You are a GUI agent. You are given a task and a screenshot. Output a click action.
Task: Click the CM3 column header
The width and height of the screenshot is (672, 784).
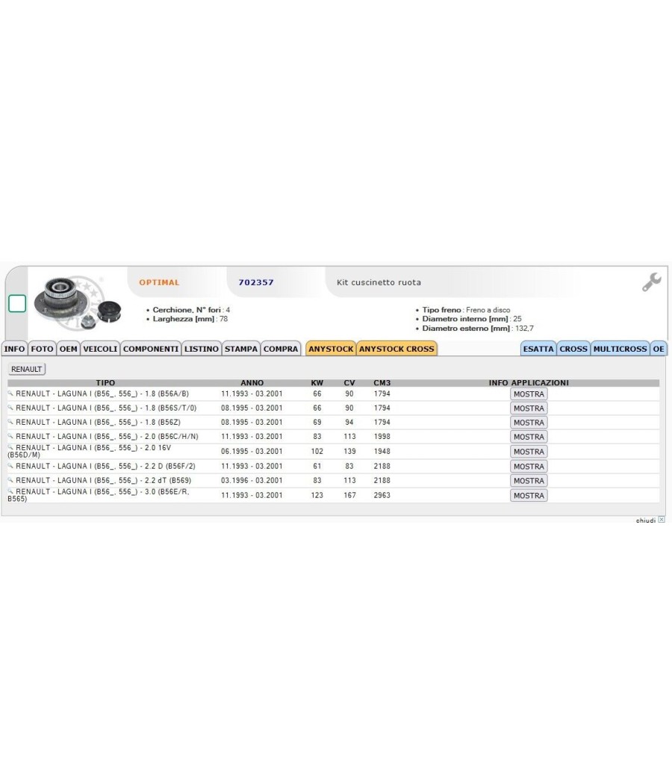382,383
